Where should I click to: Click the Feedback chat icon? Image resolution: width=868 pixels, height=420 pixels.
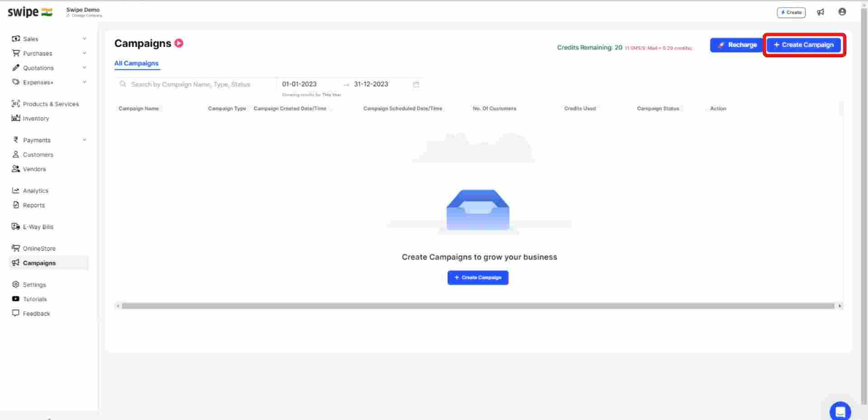pyautogui.click(x=16, y=313)
